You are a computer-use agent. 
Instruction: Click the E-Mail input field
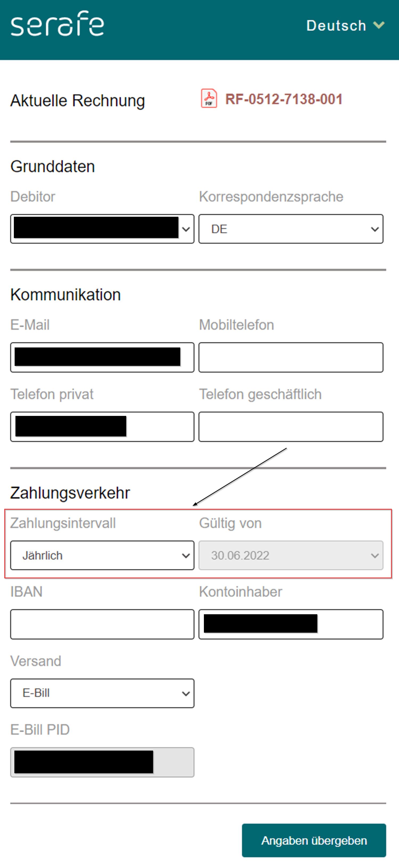coord(102,357)
